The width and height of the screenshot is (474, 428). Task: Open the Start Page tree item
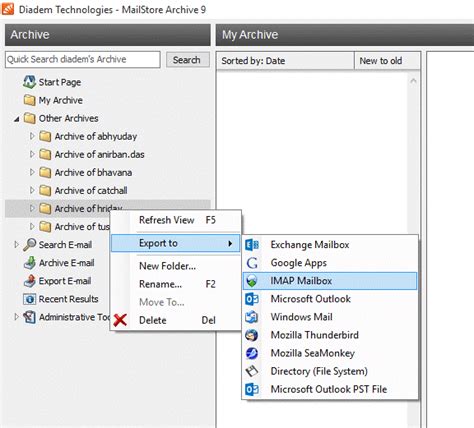pyautogui.click(x=60, y=82)
